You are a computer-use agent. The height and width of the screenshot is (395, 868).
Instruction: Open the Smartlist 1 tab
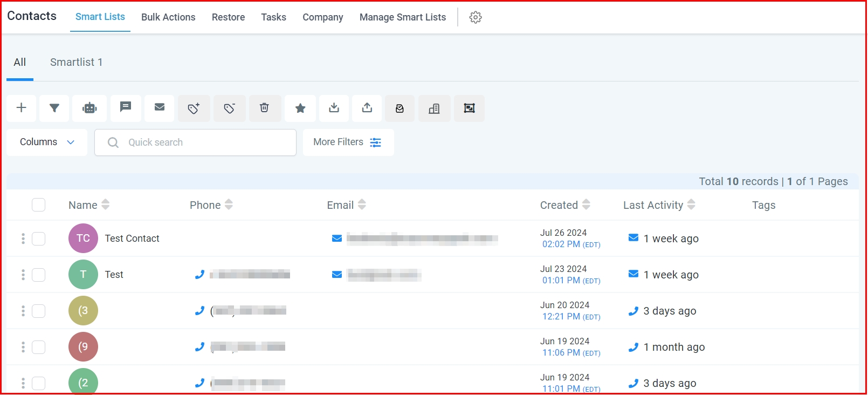point(76,62)
